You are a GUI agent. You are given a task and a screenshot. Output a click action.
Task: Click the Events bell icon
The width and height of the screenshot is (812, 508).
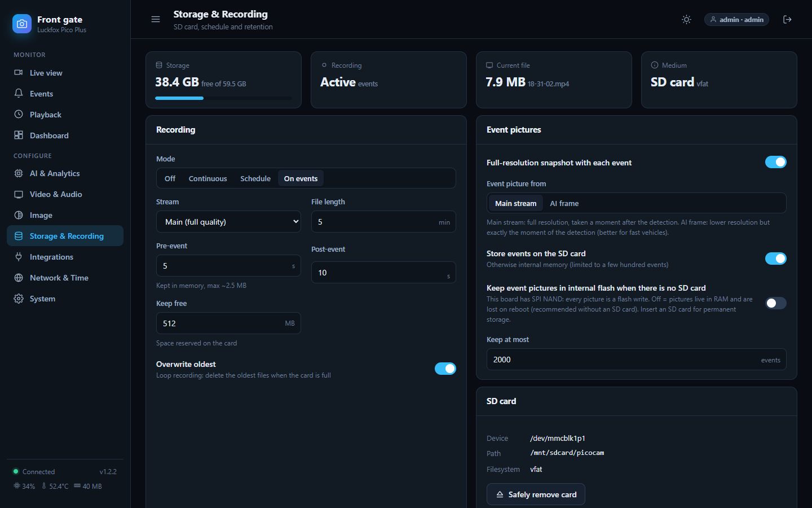coord(19,94)
